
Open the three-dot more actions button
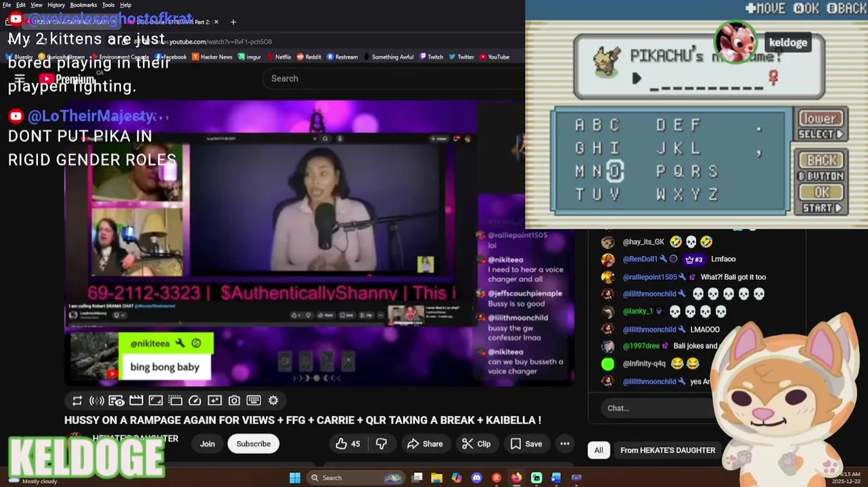click(565, 444)
